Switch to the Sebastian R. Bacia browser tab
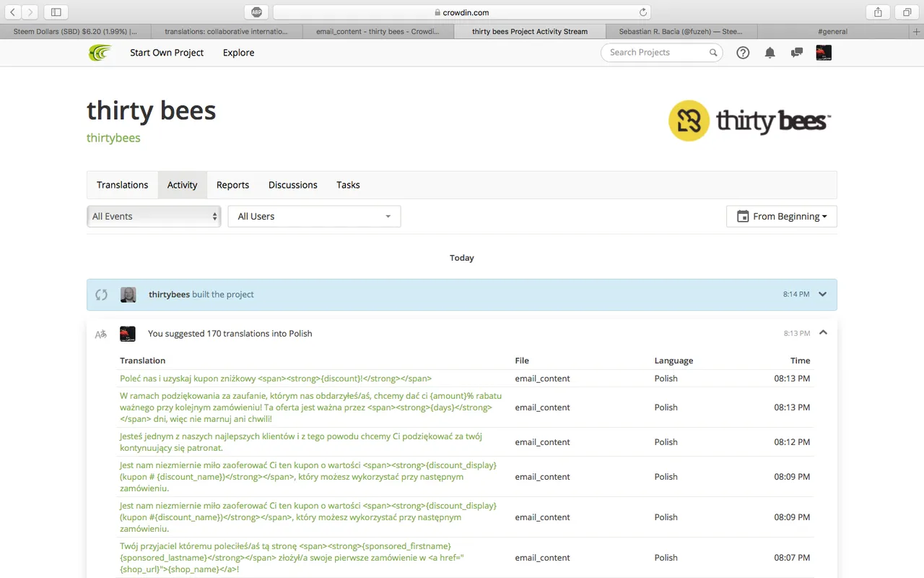The image size is (924, 578). point(681,32)
